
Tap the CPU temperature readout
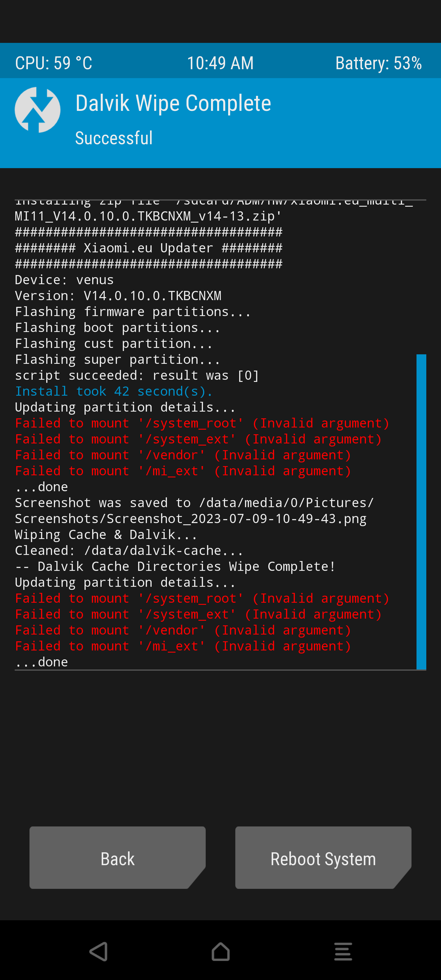coord(54,63)
